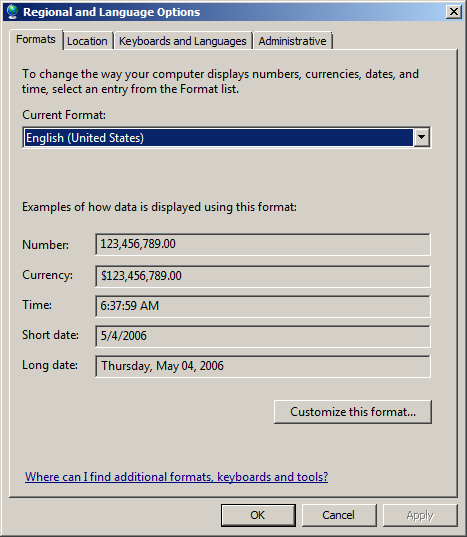The image size is (467, 537).
Task: Click the "Time:" label
Action: (x=37, y=305)
